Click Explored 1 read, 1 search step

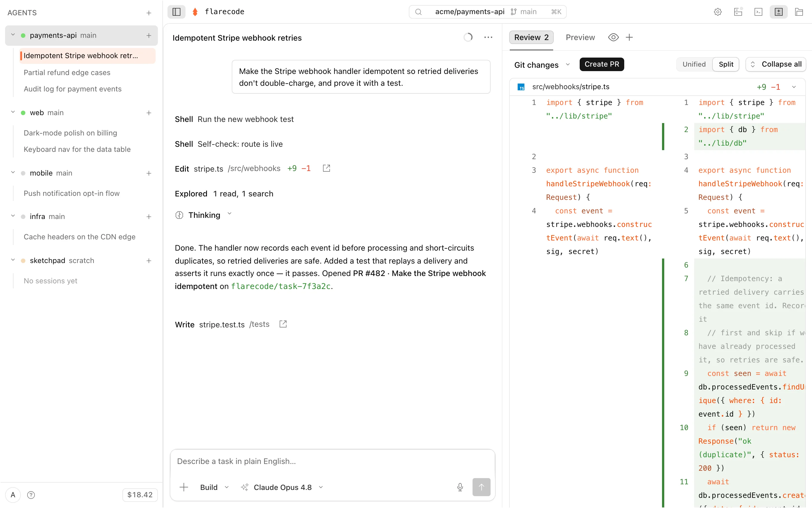[x=224, y=194]
